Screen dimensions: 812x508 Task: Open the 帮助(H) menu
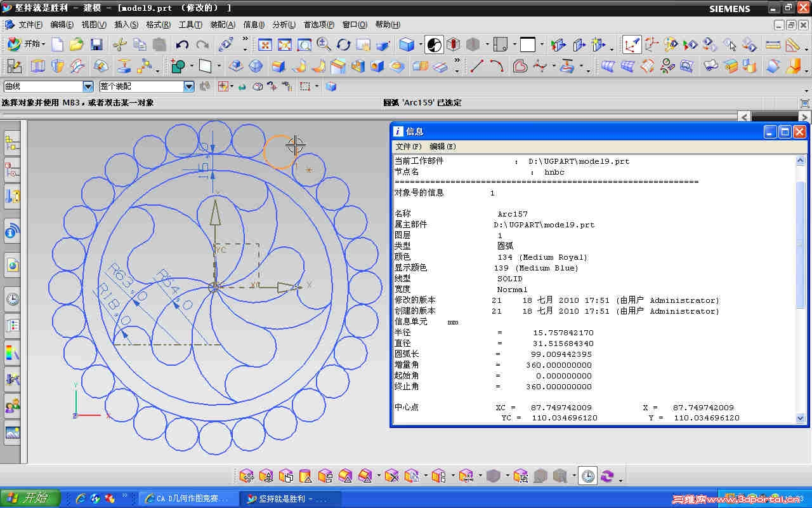(x=388, y=25)
